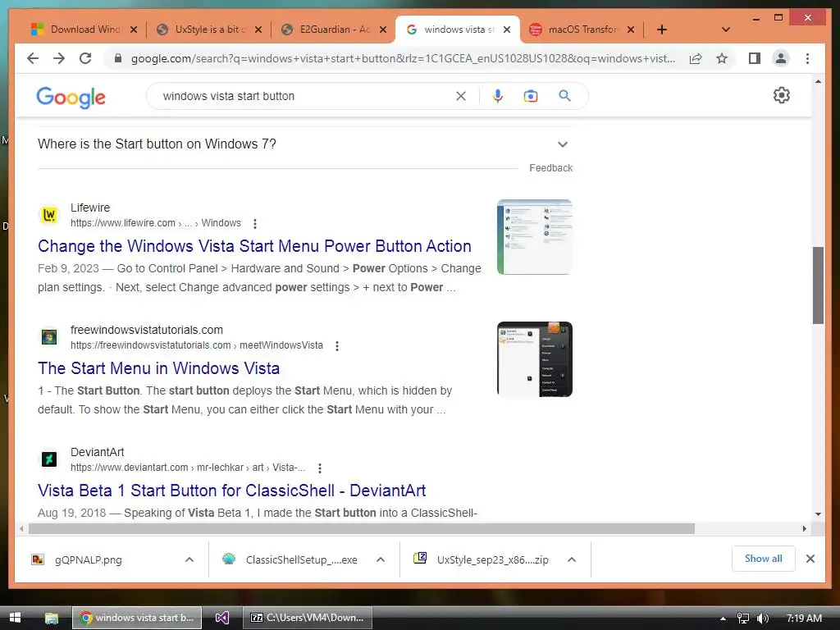Open downloaded UxStyle zip file
The width and height of the screenshot is (840, 630).
(x=482, y=559)
